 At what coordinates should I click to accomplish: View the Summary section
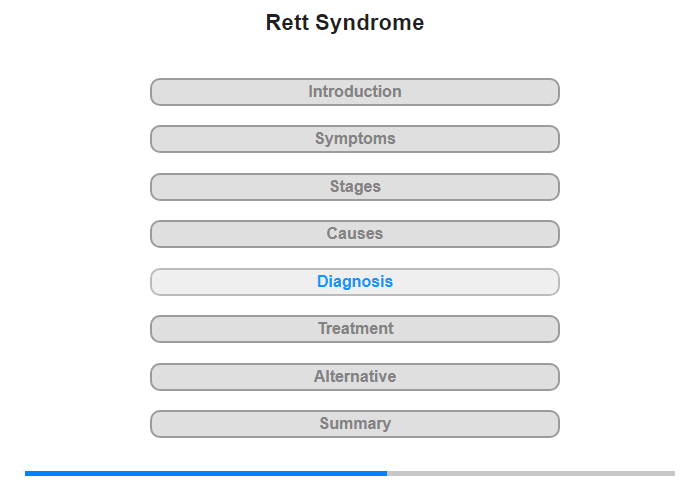click(354, 424)
